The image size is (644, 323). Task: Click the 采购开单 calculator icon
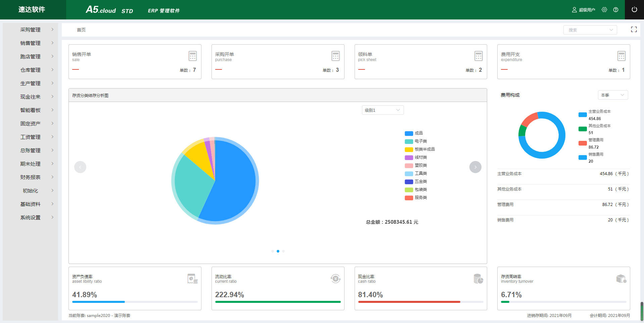point(335,56)
